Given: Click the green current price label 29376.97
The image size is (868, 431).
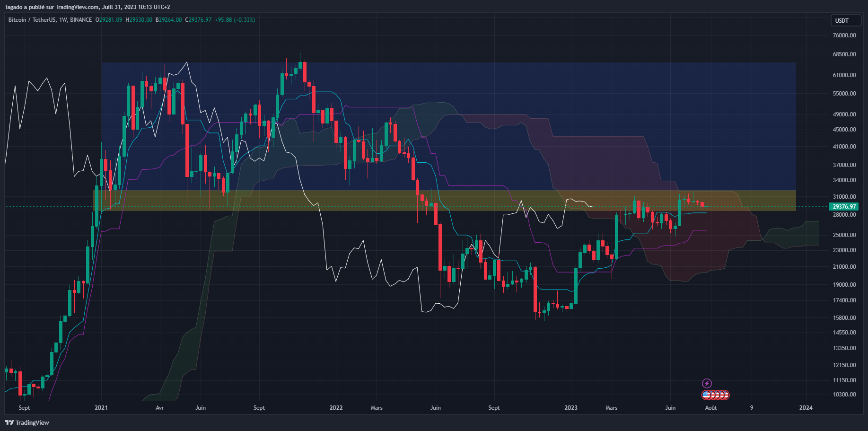Looking at the screenshot, I should [844, 206].
